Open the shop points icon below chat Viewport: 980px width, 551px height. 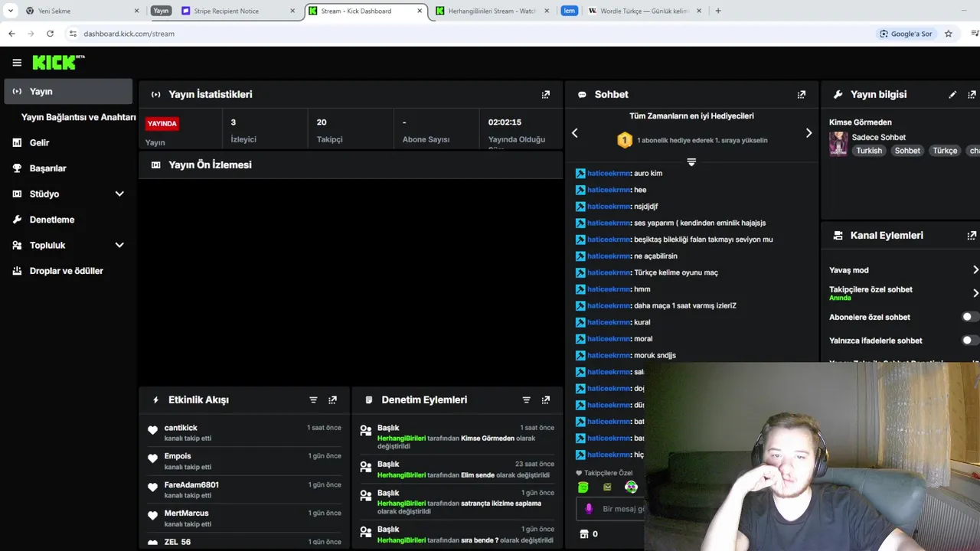[x=585, y=534]
